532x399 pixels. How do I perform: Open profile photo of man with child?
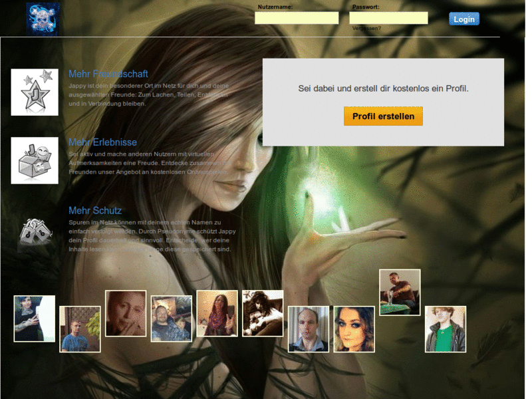pyautogui.click(x=172, y=319)
